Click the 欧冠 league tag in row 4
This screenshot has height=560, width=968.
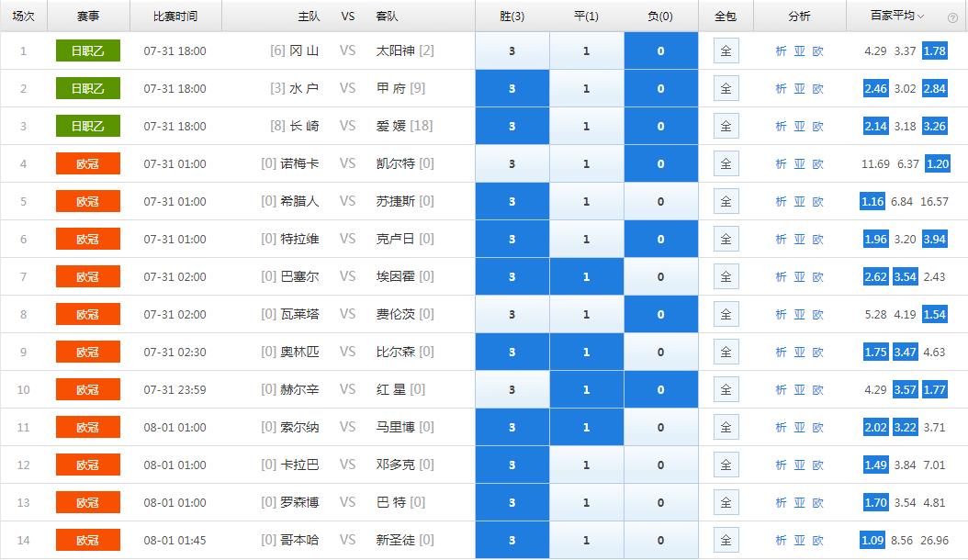click(87, 163)
